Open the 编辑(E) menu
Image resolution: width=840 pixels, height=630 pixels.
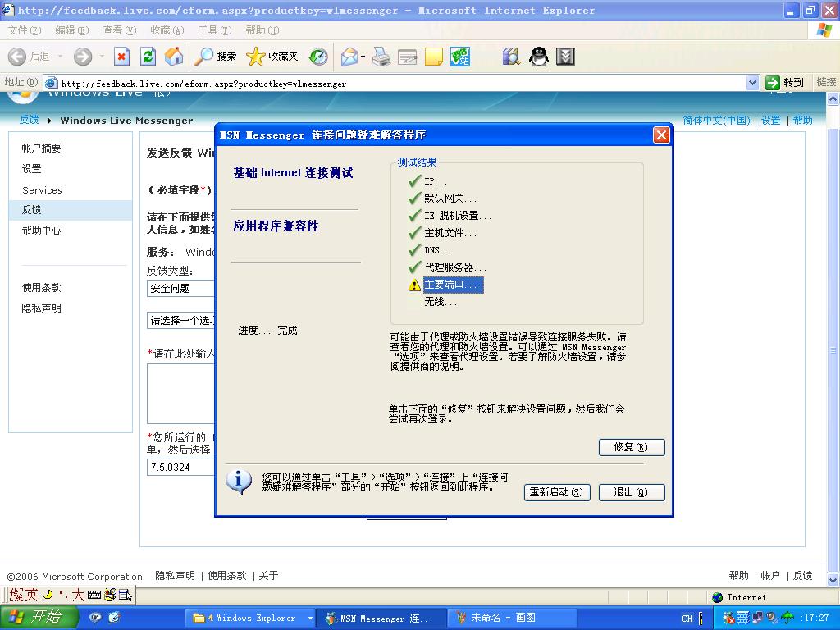tap(72, 30)
